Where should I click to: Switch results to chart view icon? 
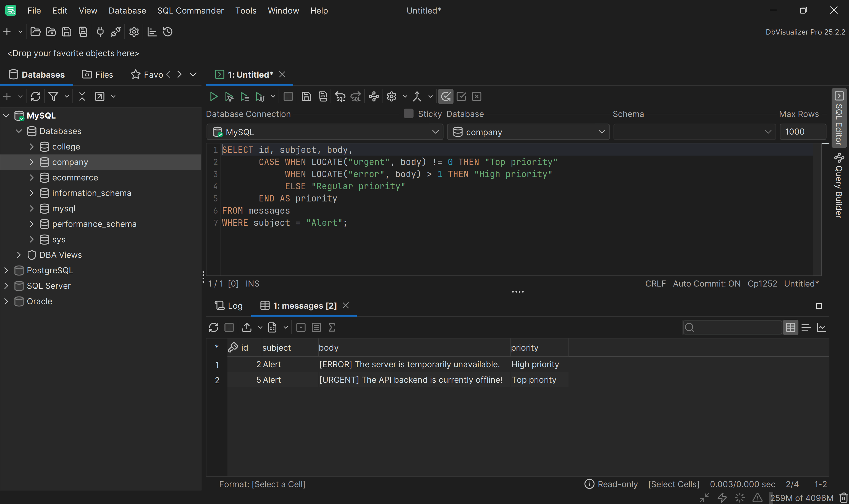point(821,327)
